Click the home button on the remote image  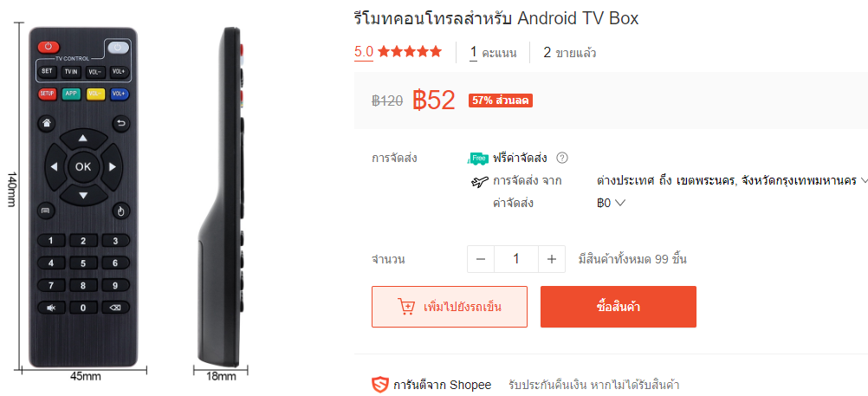coord(47,123)
